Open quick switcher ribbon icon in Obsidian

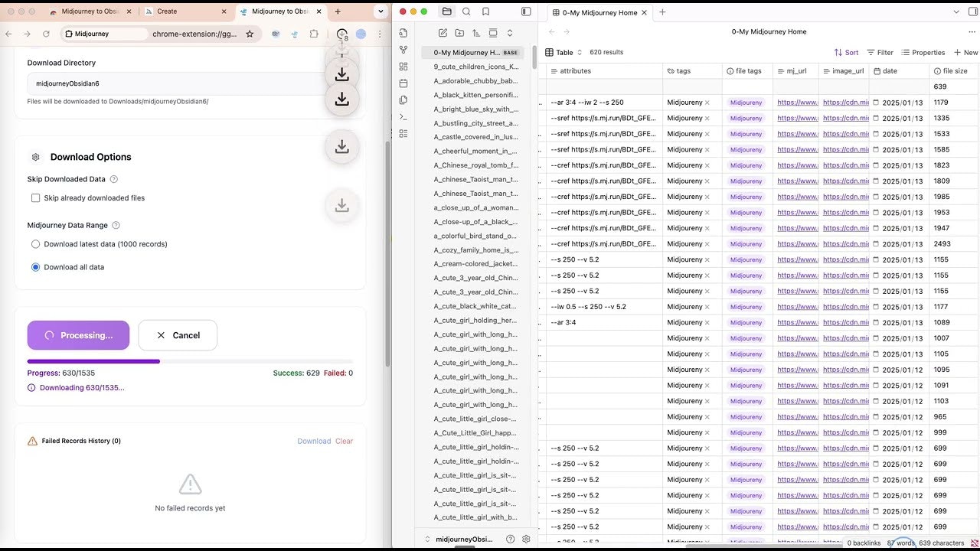click(403, 33)
